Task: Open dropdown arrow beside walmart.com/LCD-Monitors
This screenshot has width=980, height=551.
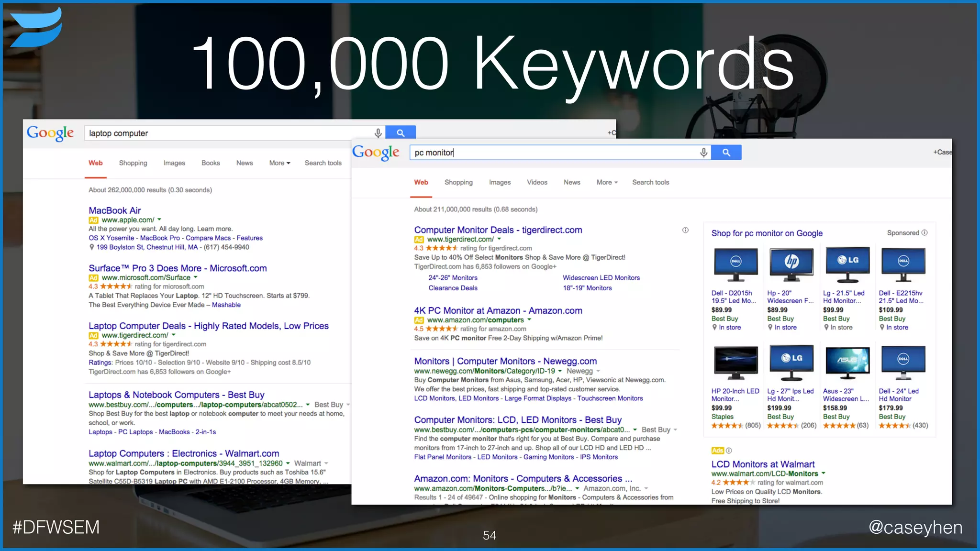Action: click(824, 474)
